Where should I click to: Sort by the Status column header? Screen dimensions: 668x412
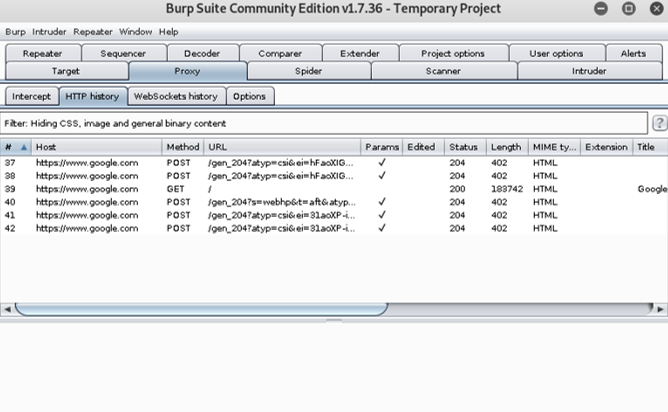465,147
